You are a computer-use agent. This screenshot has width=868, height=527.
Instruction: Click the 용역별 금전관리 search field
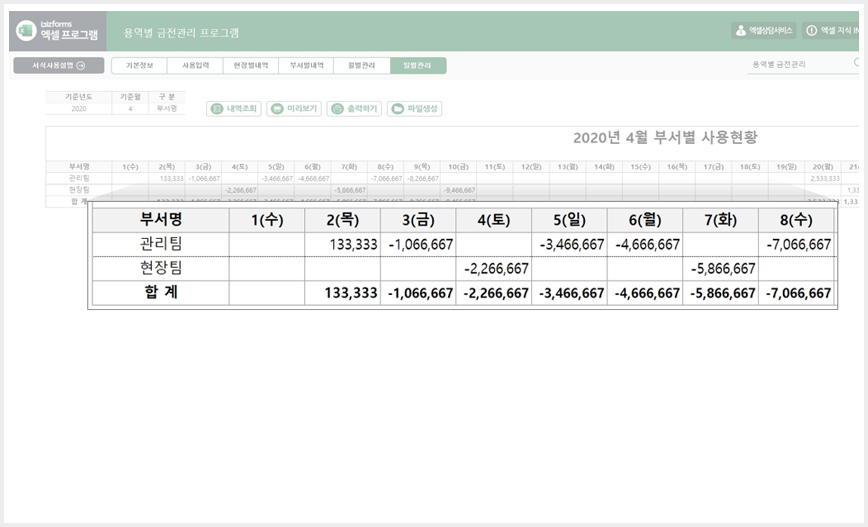click(x=803, y=65)
